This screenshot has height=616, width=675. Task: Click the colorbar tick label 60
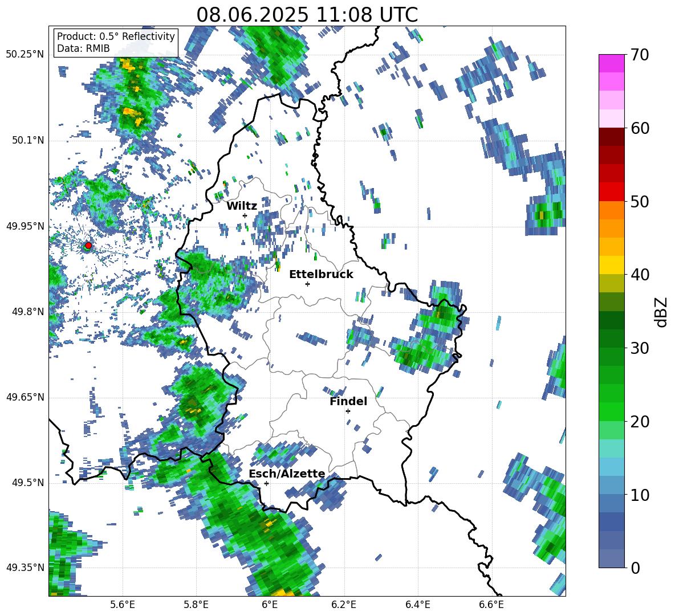[x=640, y=128]
